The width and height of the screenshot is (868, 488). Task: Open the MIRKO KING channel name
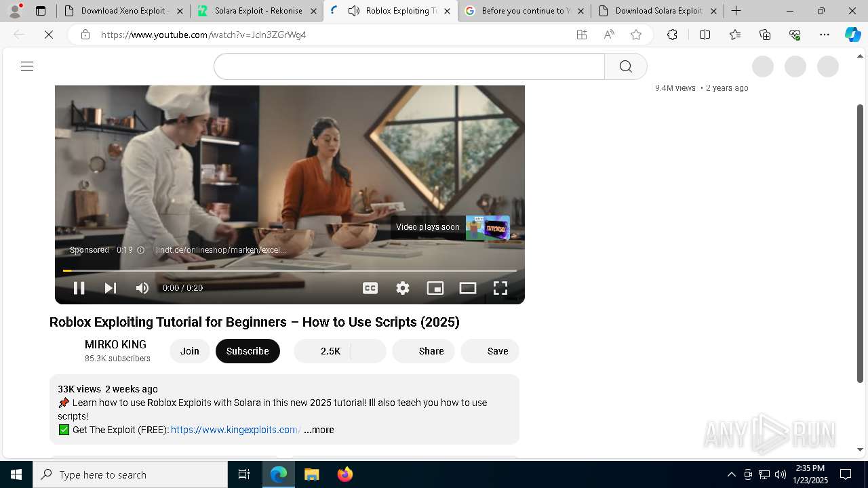pos(115,344)
